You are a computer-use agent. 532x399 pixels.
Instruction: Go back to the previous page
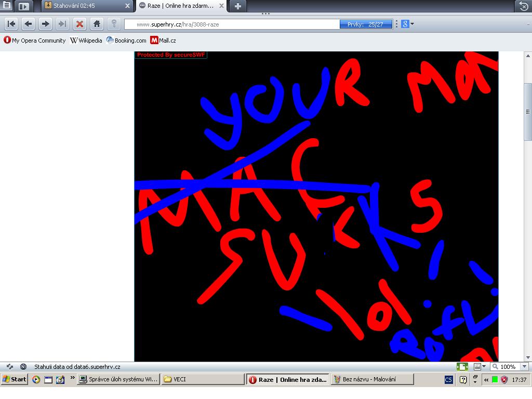point(29,24)
